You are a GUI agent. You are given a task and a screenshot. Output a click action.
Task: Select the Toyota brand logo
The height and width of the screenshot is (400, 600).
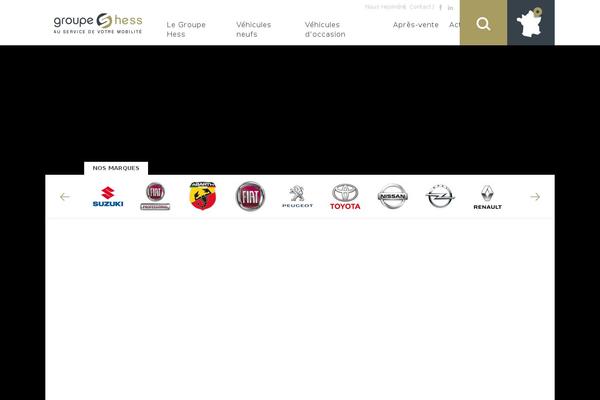(345, 197)
